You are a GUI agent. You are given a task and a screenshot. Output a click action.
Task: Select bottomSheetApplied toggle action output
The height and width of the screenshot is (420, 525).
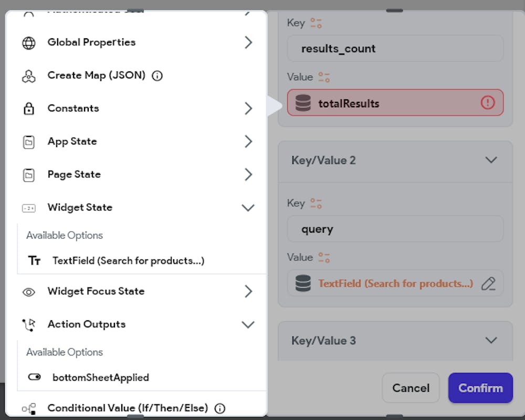100,377
